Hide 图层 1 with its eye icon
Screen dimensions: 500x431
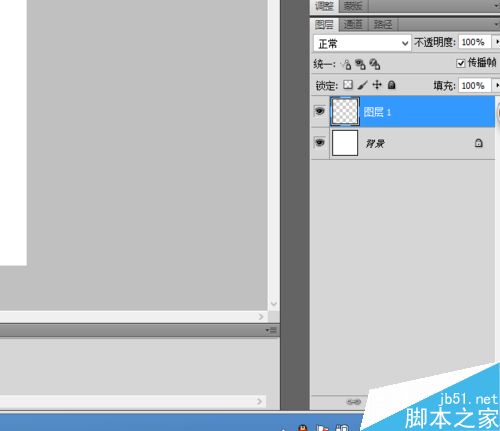[320, 111]
